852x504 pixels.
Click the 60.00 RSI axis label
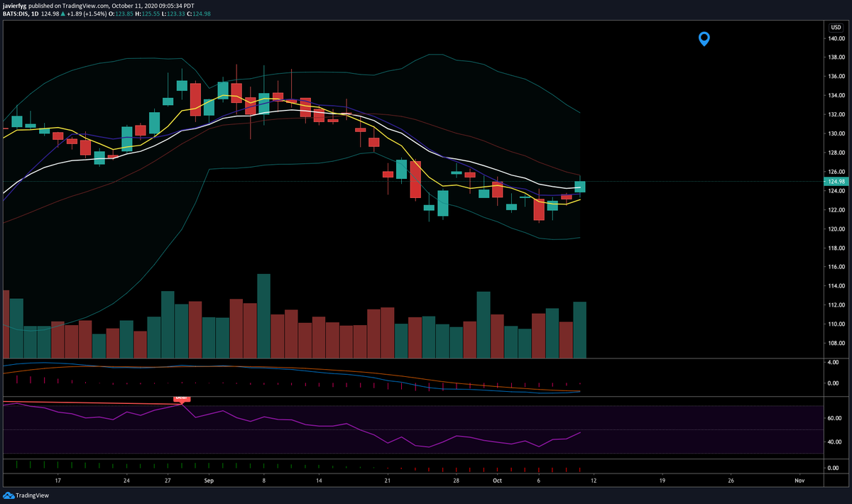835,418
